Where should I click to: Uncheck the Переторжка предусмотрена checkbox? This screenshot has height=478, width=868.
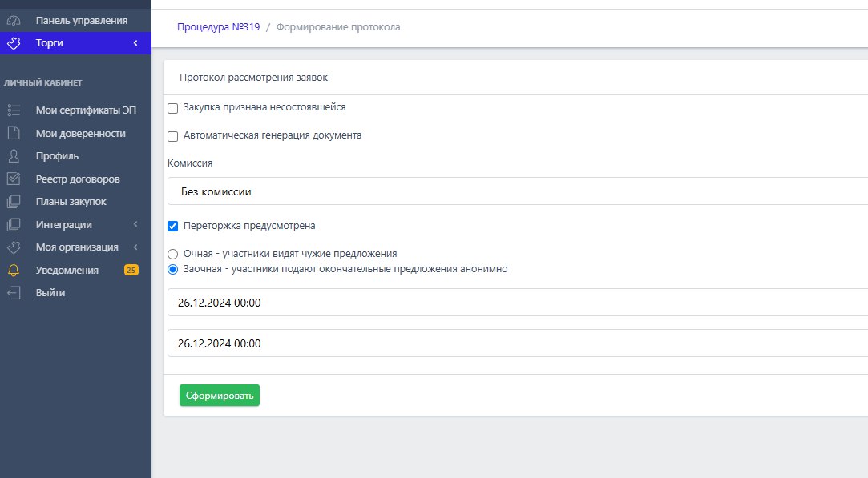pos(172,227)
